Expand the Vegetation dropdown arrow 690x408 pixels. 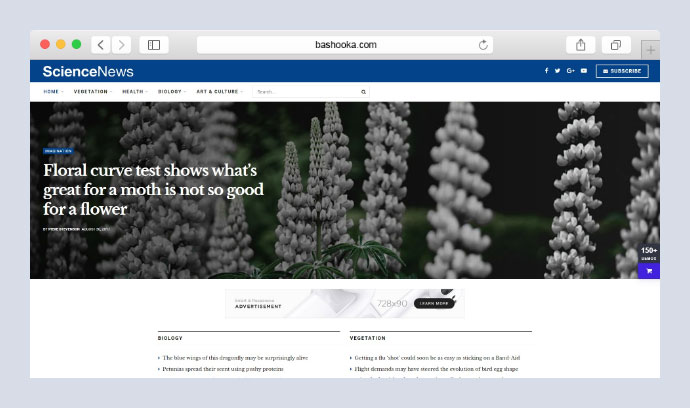111,92
